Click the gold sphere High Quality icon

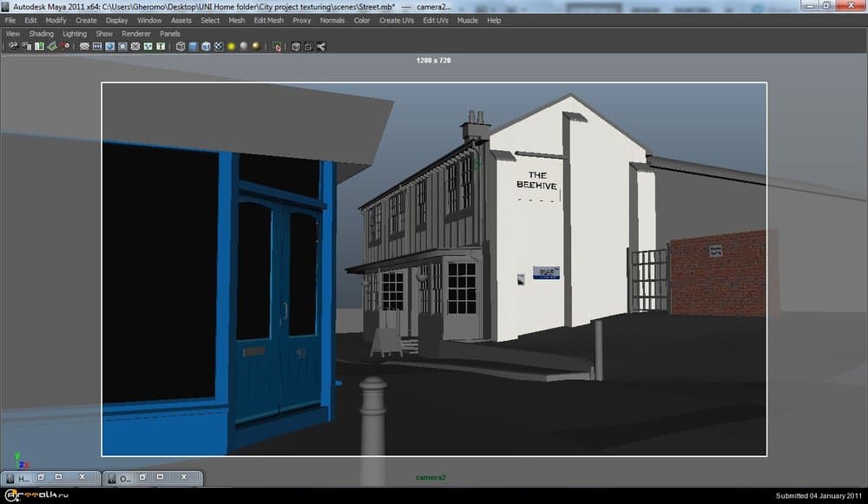pyautogui.click(x=256, y=47)
